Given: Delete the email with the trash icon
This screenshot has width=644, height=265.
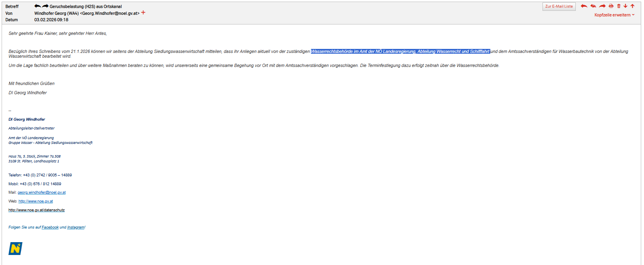Looking at the screenshot, I should click(x=619, y=6).
